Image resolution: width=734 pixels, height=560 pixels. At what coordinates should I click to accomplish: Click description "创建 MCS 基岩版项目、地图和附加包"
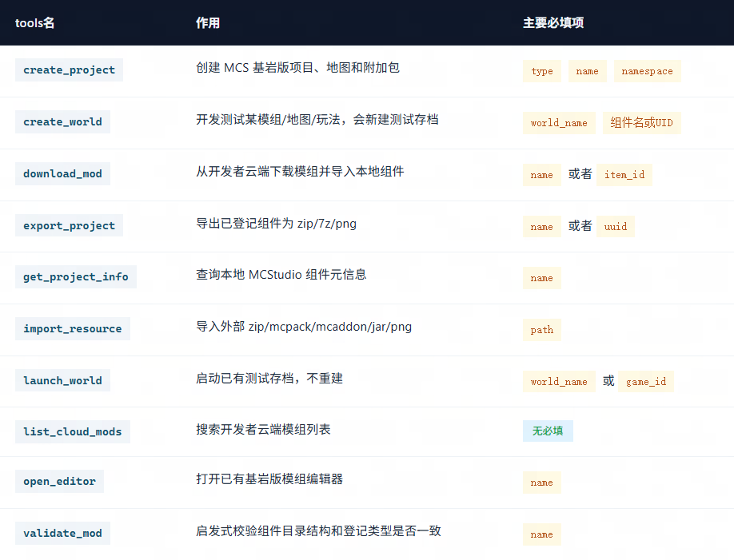[x=297, y=68]
